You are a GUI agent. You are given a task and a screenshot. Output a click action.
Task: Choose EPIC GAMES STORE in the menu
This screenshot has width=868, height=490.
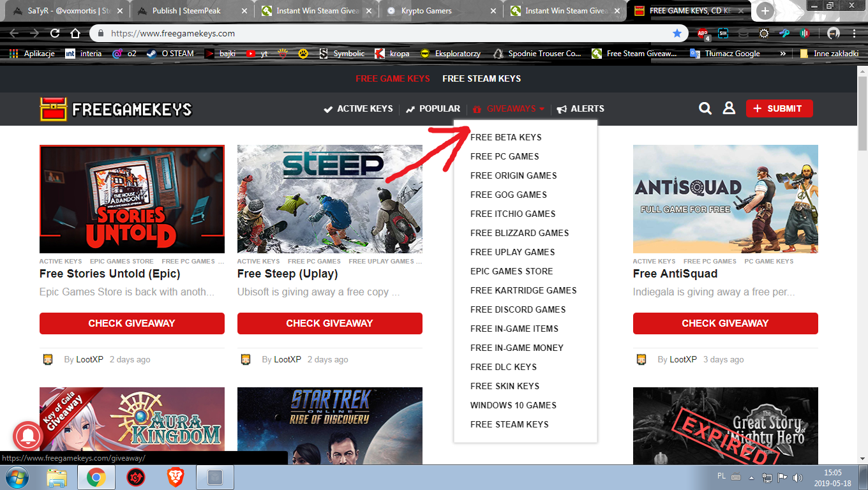tap(512, 271)
